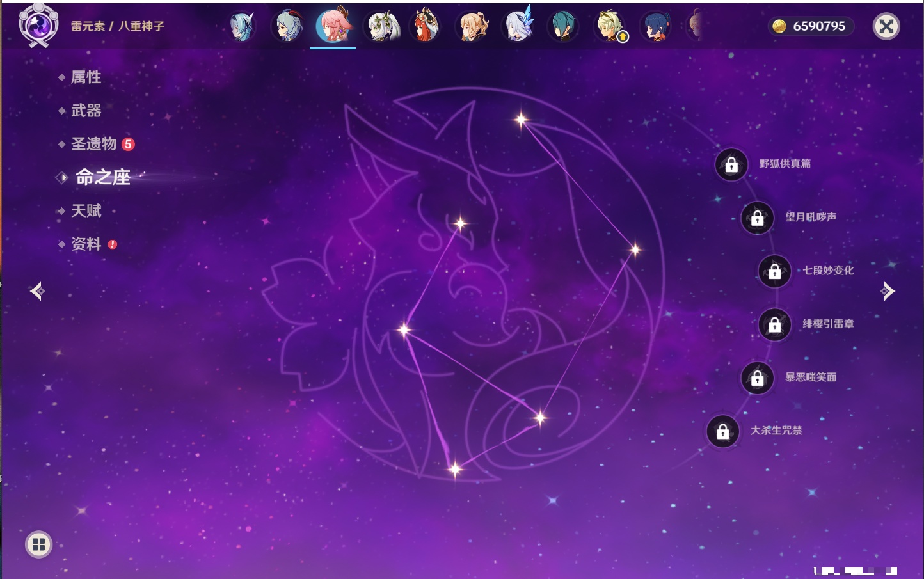The height and width of the screenshot is (579, 924).
Task: Pick the blonde ponytail character avatar
Action: pos(472,26)
